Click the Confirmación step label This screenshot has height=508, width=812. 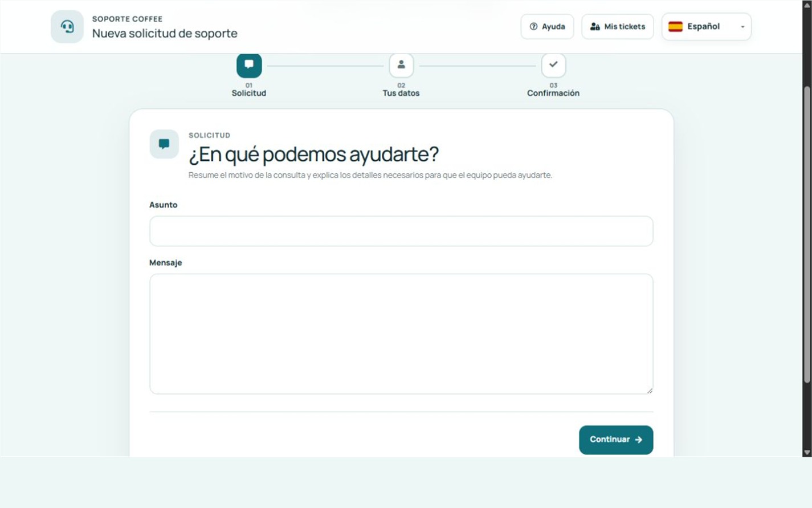(x=553, y=93)
